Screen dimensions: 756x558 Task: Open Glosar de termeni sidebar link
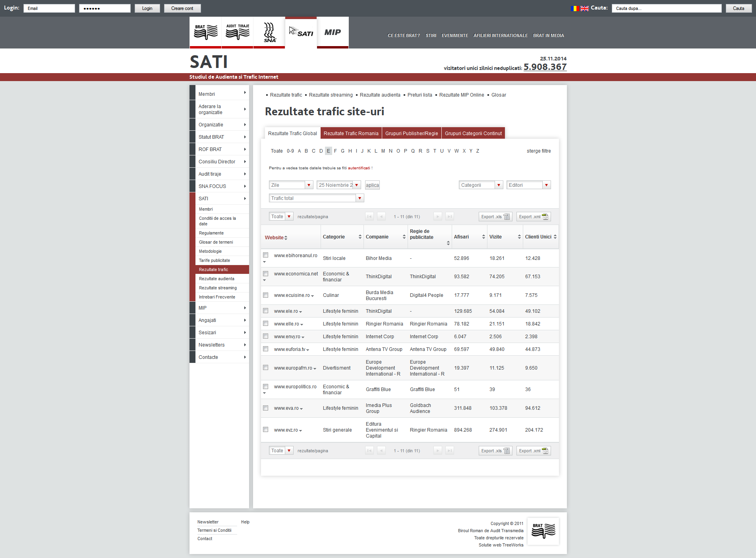(216, 242)
